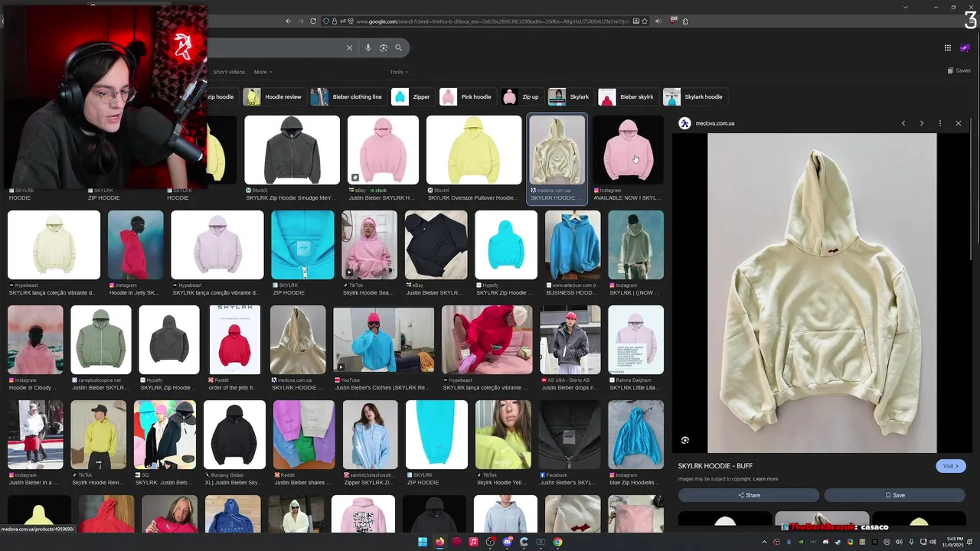Open the Google account avatar menu
The image size is (980, 551).
(x=966, y=47)
